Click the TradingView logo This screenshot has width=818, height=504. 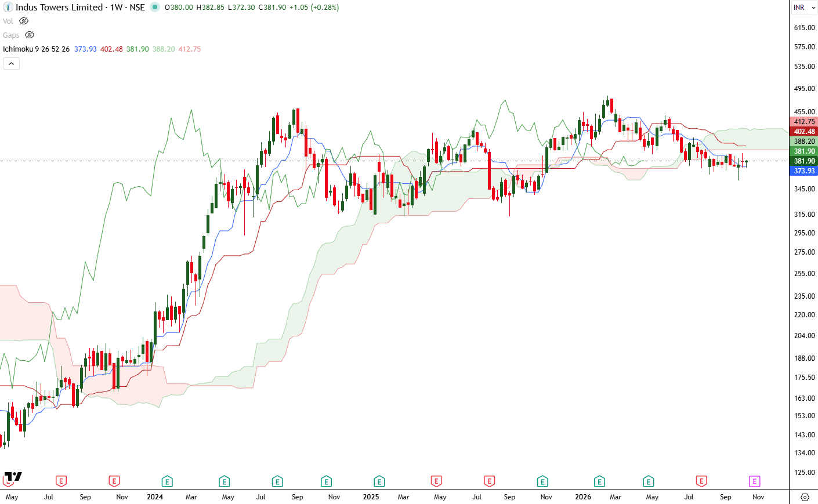[x=13, y=477]
